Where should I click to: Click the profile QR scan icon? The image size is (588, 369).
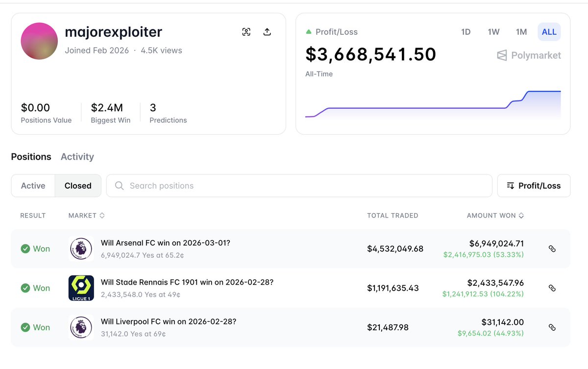tap(246, 31)
